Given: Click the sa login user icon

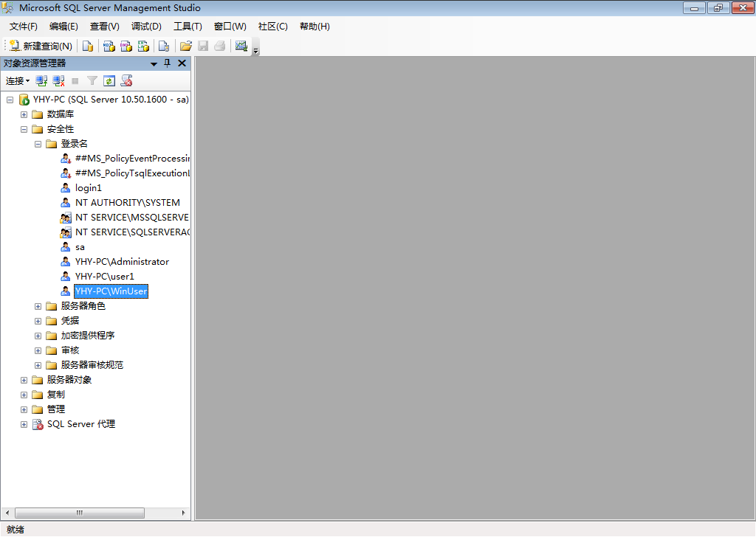Looking at the screenshot, I should pyautogui.click(x=66, y=247).
